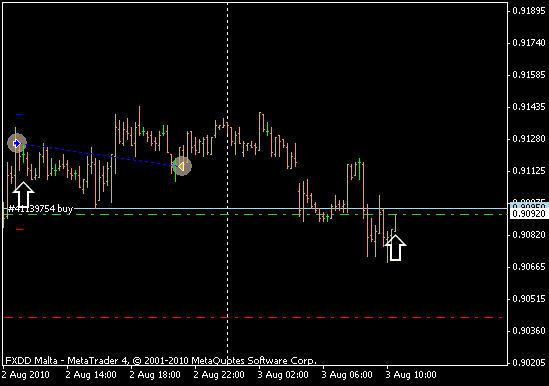Click price axis label 0.90205

click(x=529, y=363)
